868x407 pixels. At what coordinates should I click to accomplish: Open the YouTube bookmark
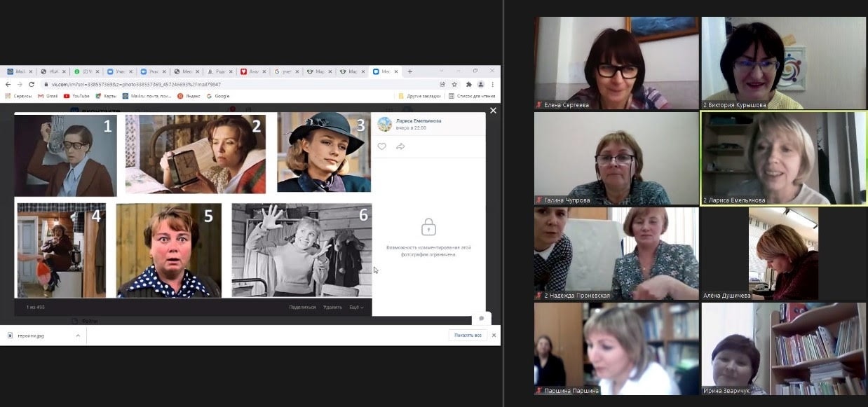pos(76,96)
